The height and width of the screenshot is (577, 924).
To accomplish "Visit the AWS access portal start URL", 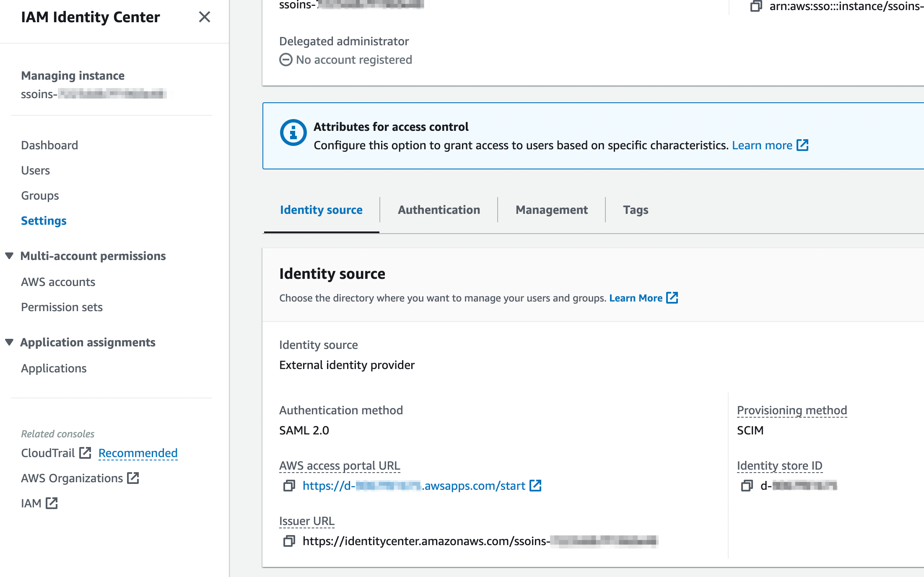I will (x=413, y=486).
